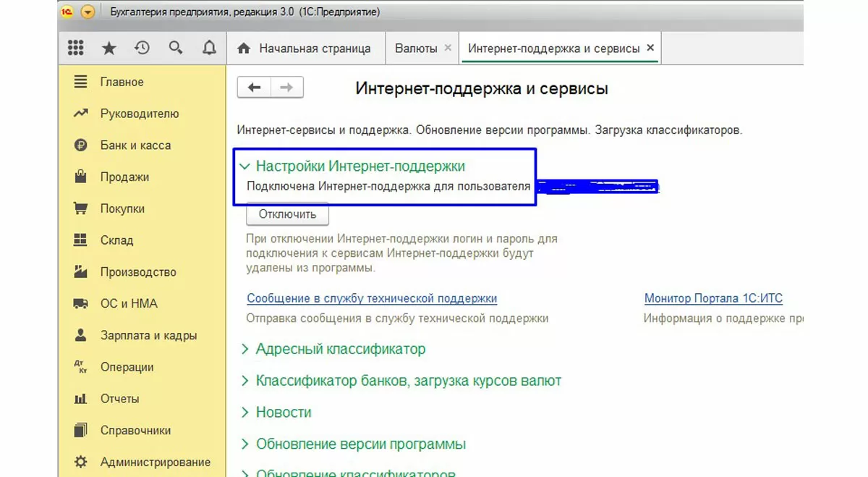Click the Зарплата и кадры person icon
The width and height of the screenshot is (868, 477).
click(80, 335)
